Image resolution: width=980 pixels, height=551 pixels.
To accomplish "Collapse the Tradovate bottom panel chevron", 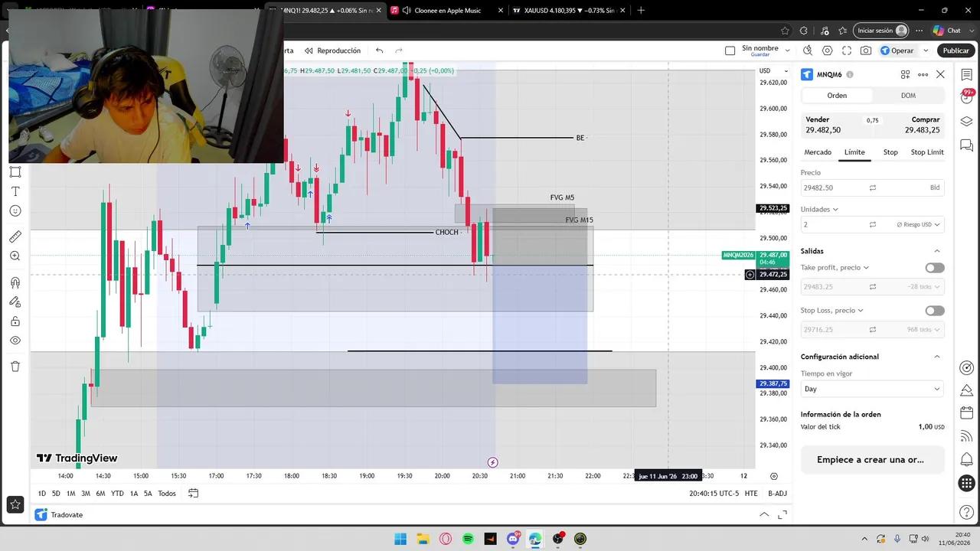I will [763, 515].
